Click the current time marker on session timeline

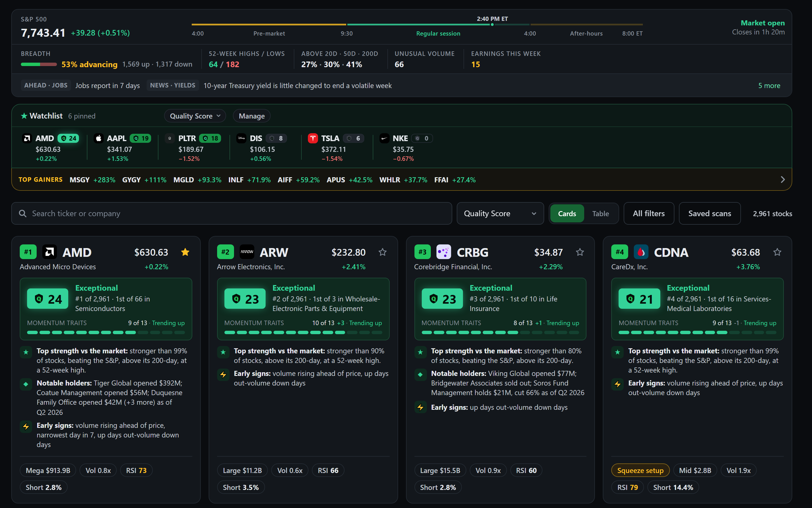[x=492, y=25]
